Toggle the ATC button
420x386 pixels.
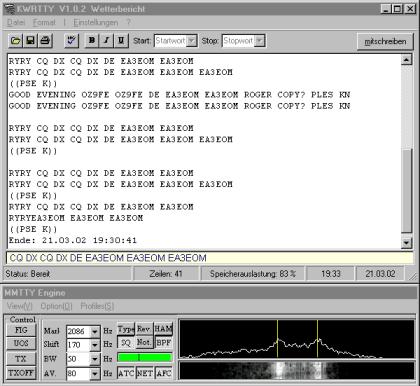126,373
